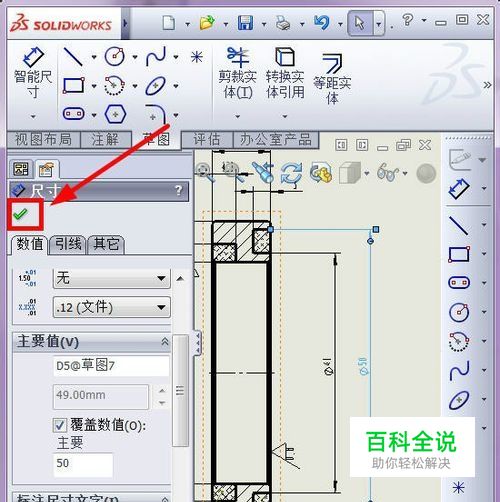The image size is (500, 502).
Task: Select Spline tool in right toolbar
Action: (x=459, y=370)
